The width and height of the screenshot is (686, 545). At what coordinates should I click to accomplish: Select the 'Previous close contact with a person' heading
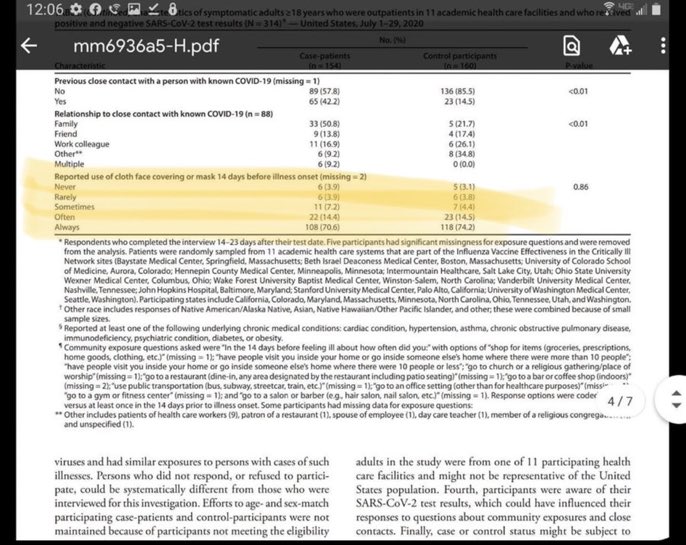[x=187, y=81]
